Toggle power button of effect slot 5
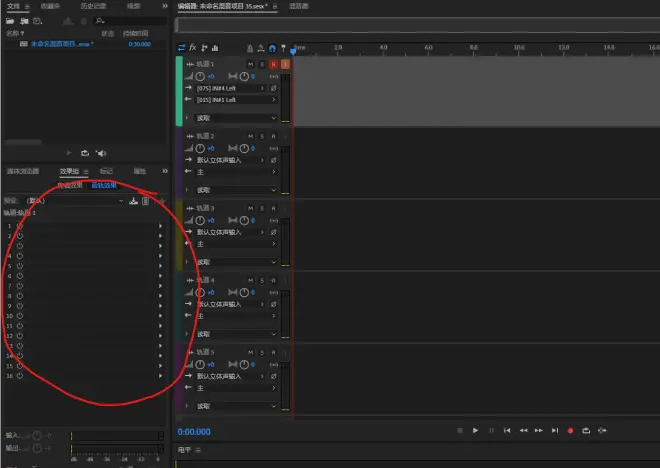The height and width of the screenshot is (468, 660). [x=20, y=266]
